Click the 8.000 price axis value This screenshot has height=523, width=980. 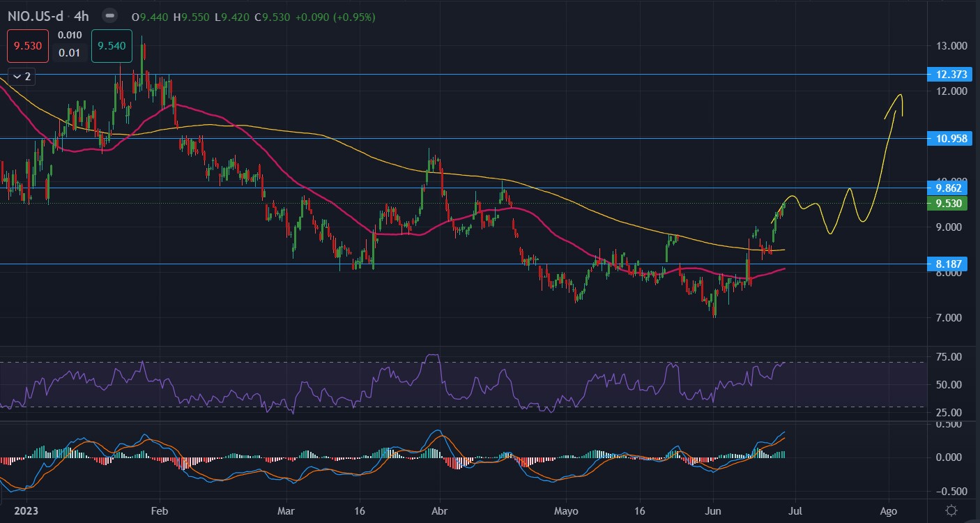[949, 273]
